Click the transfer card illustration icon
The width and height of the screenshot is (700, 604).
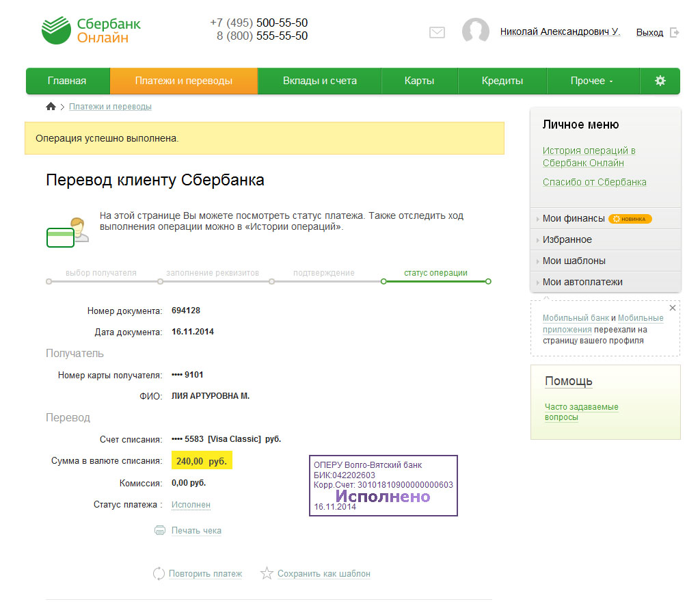[68, 232]
